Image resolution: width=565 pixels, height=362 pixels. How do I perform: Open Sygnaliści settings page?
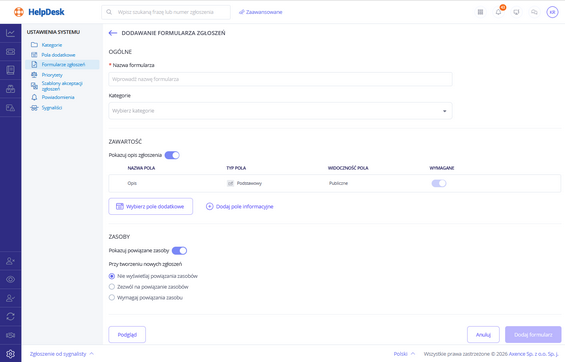coord(52,108)
